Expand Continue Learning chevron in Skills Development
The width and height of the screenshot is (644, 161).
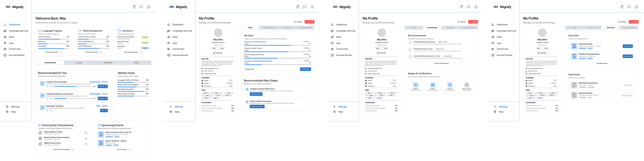pyautogui.click(x=101, y=52)
